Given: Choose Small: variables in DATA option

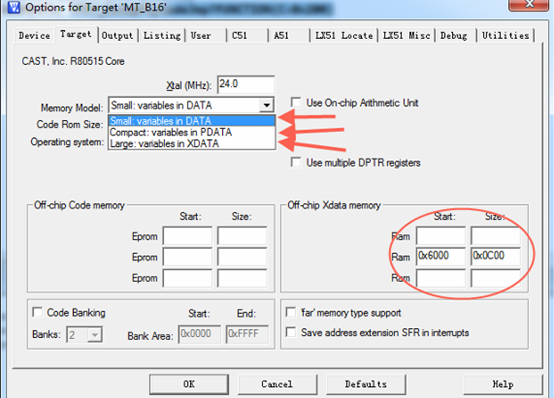Looking at the screenshot, I should click(192, 121).
